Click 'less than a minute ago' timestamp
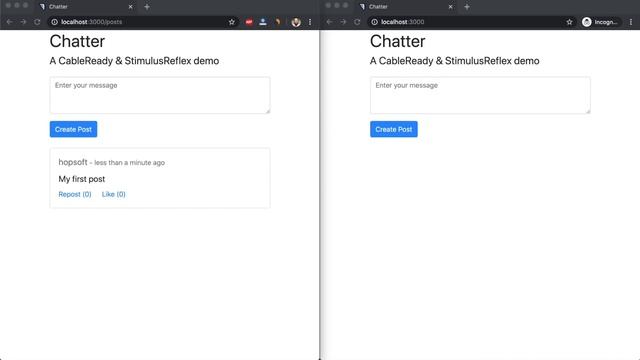Image resolution: width=640 pixels, height=360 pixels. click(129, 162)
